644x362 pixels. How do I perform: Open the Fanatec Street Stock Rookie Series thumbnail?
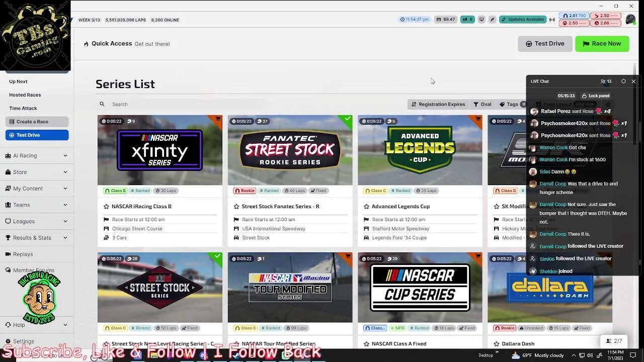[x=290, y=150]
